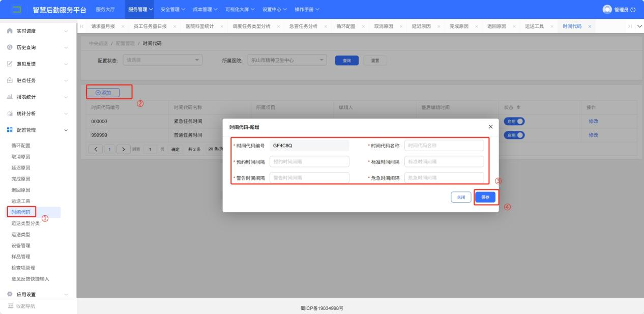
Task: Click the 意见反馈 edit icon in sidebar
Action: [9, 64]
